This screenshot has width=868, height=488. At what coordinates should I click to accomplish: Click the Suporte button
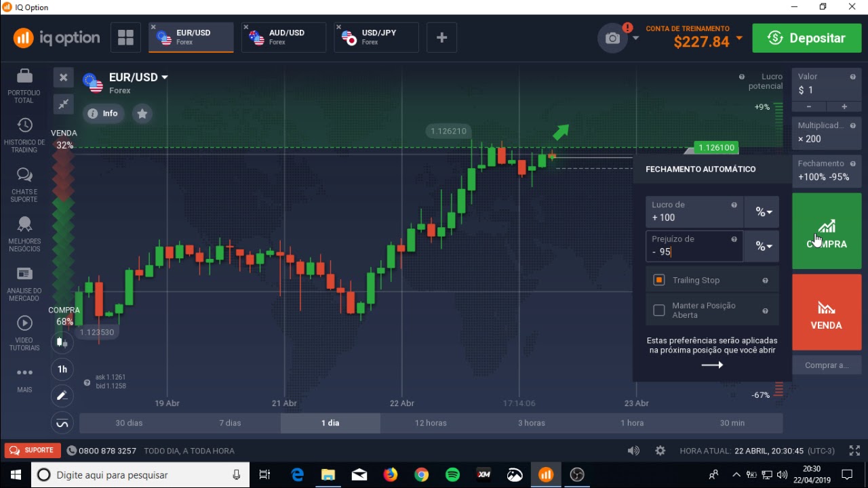click(31, 451)
